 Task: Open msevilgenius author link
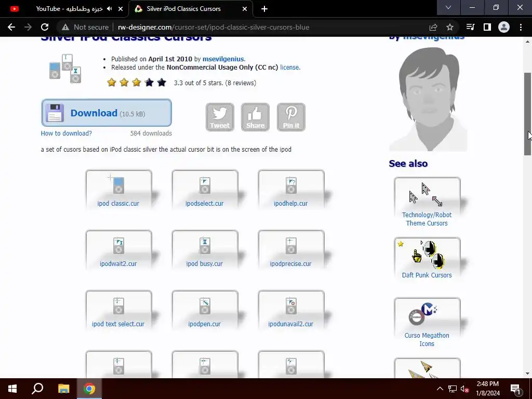(x=223, y=59)
